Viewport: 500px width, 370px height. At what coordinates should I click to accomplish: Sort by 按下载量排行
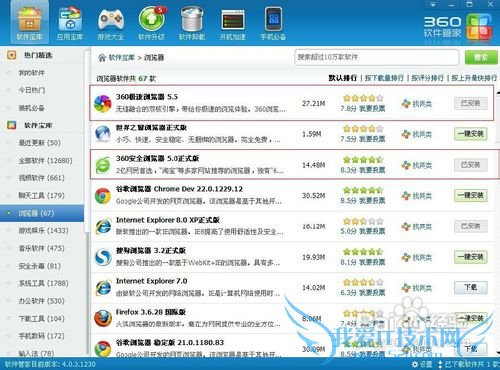[x=384, y=78]
